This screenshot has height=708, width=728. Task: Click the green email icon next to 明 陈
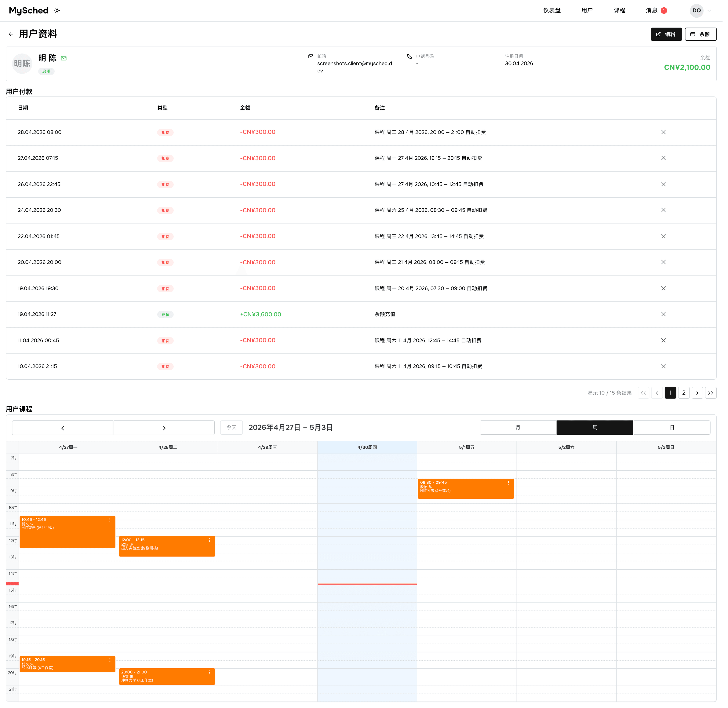(x=64, y=58)
